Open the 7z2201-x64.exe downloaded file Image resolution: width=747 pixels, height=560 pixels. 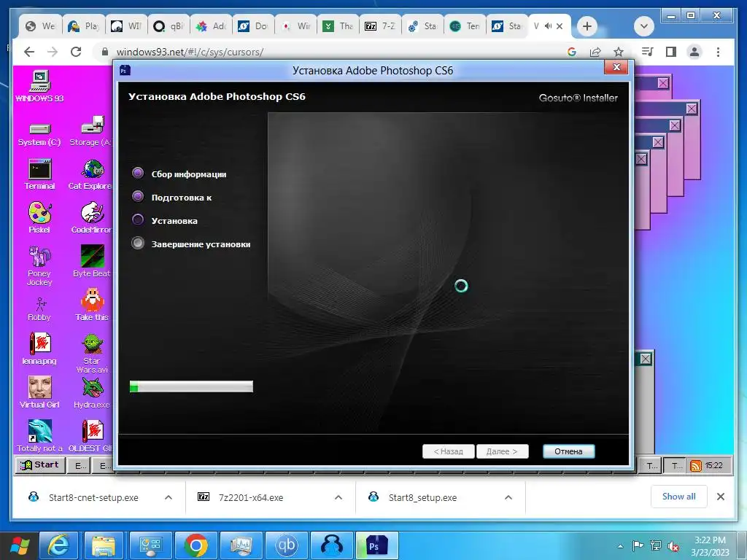(250, 497)
